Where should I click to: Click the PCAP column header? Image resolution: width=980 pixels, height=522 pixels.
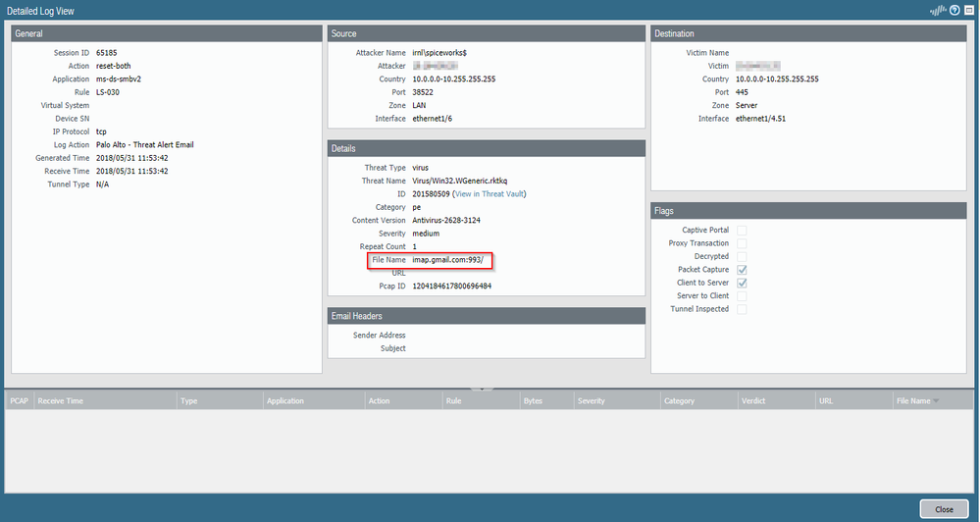coord(19,401)
